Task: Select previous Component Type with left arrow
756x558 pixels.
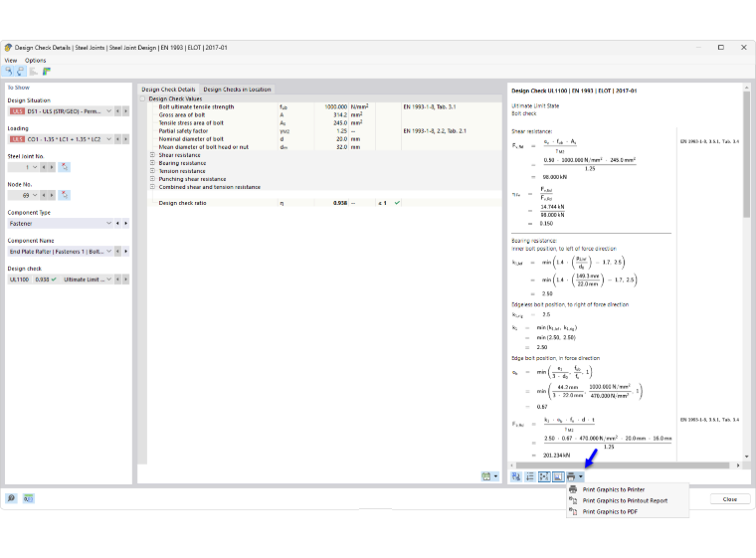Action: point(117,223)
